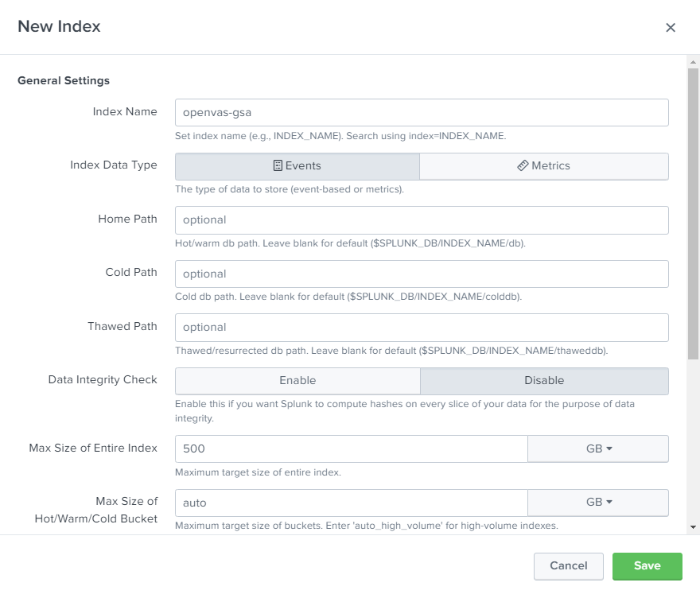Click the Cancel button
700x598 pixels.
pyautogui.click(x=568, y=566)
